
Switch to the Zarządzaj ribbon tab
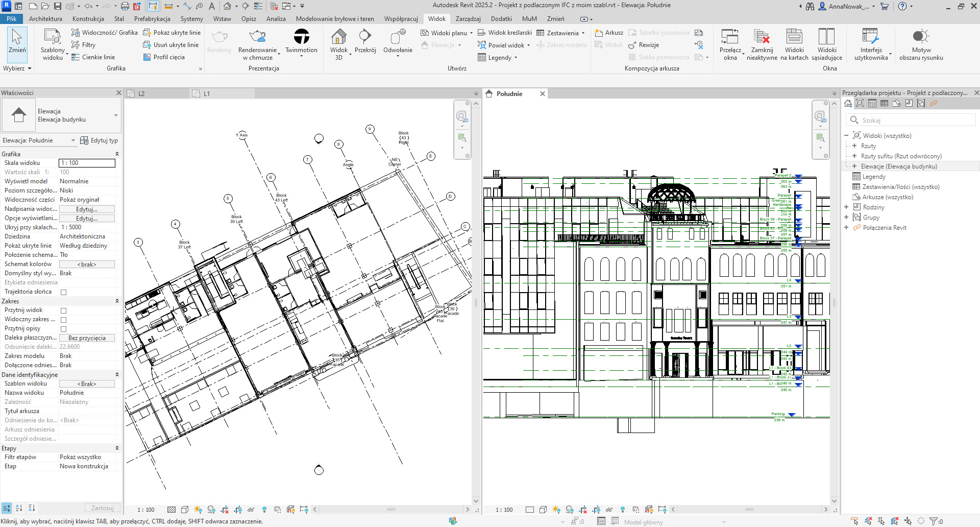(x=468, y=19)
